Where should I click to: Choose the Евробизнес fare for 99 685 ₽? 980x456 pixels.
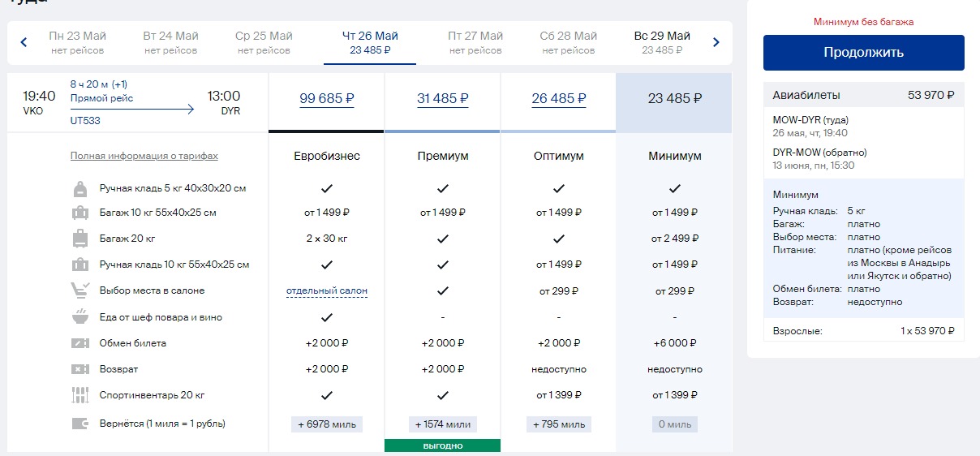click(x=326, y=99)
